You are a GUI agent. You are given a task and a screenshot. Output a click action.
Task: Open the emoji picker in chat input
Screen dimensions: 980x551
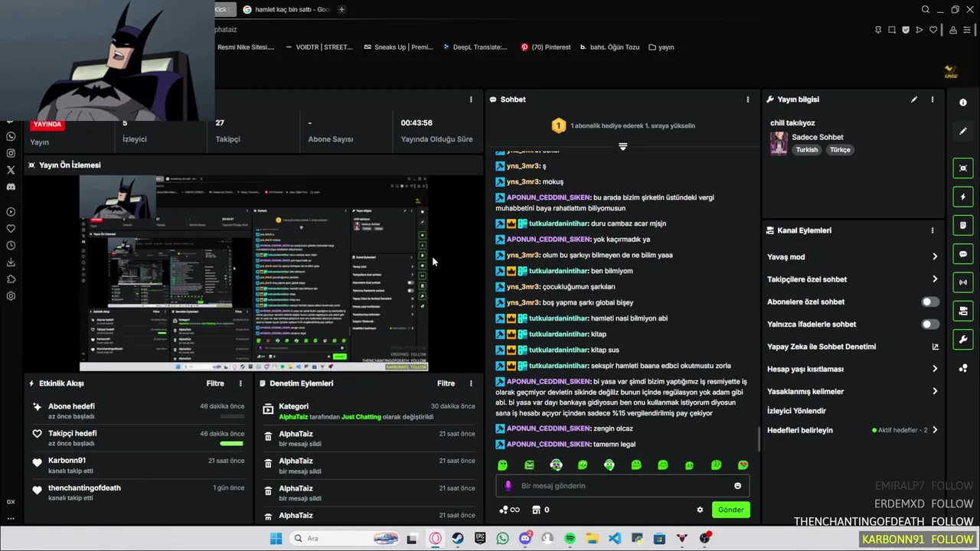pos(737,486)
